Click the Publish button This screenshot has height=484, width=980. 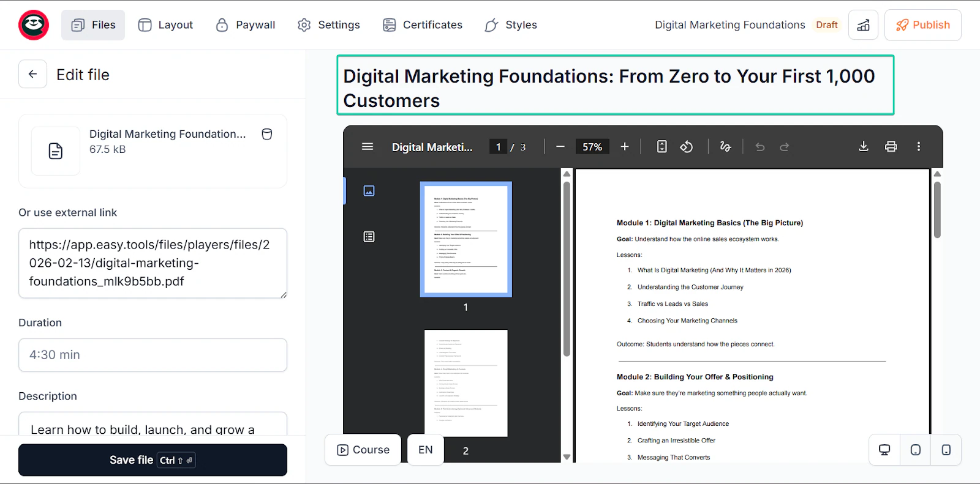click(x=923, y=25)
